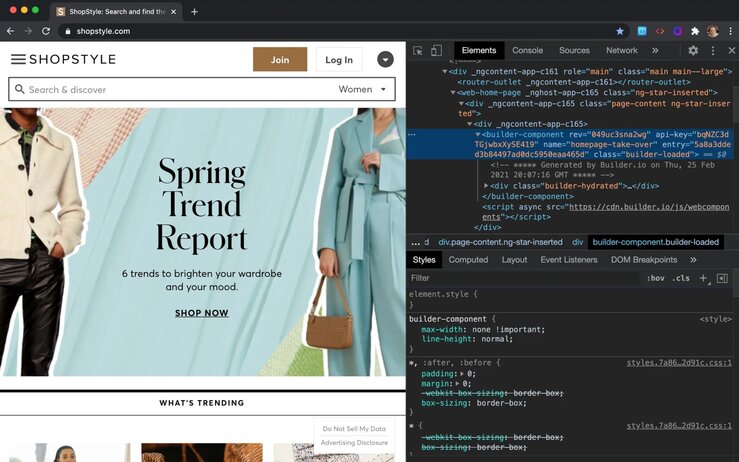
Task: Click the blue square extension icon
Action: pos(642,31)
